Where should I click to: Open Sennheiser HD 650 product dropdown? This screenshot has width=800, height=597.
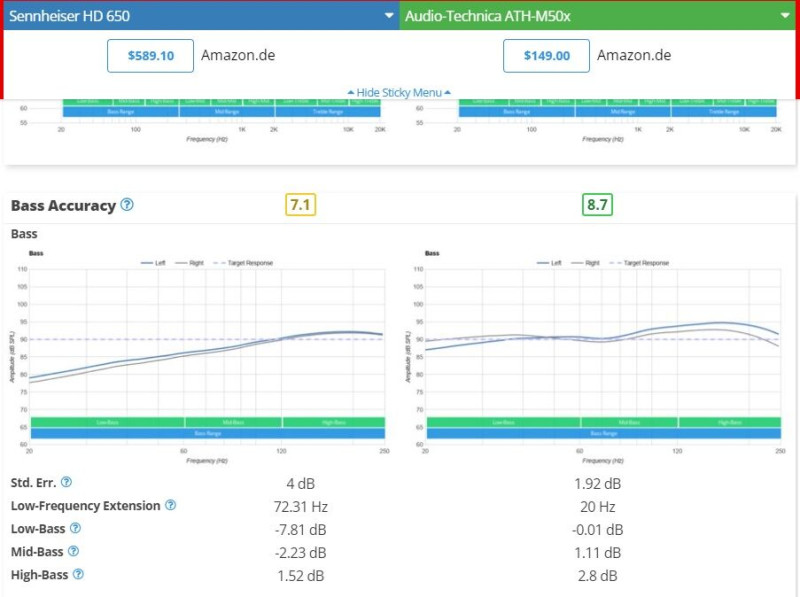pos(201,16)
